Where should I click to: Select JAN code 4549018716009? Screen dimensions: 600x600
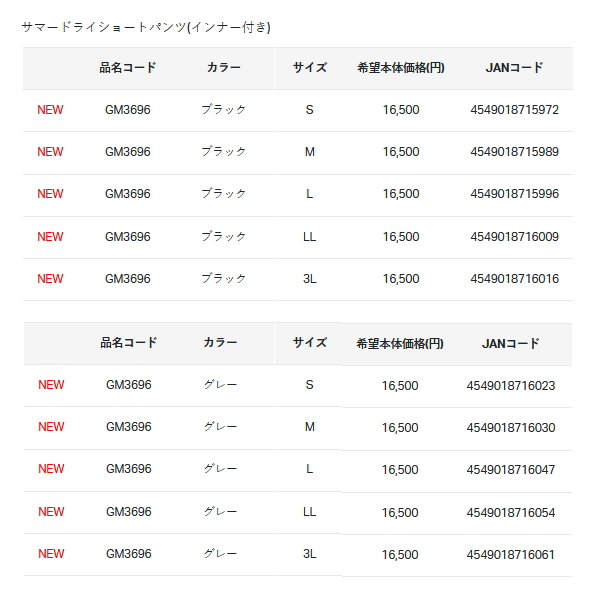(514, 237)
